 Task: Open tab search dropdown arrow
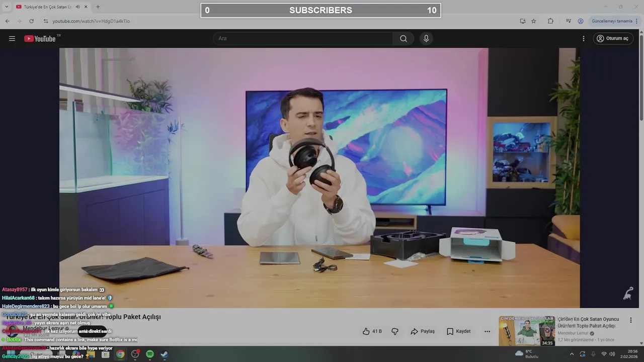click(x=6, y=7)
